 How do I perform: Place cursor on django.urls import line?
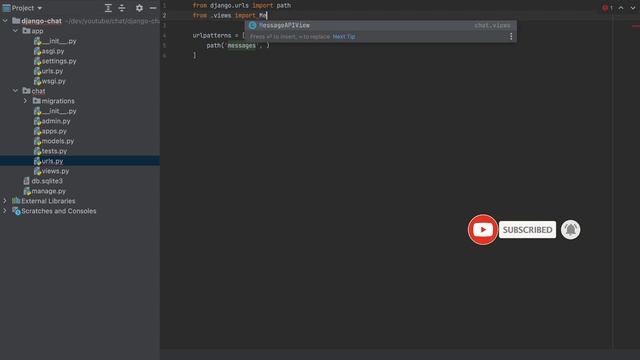[x=242, y=6]
